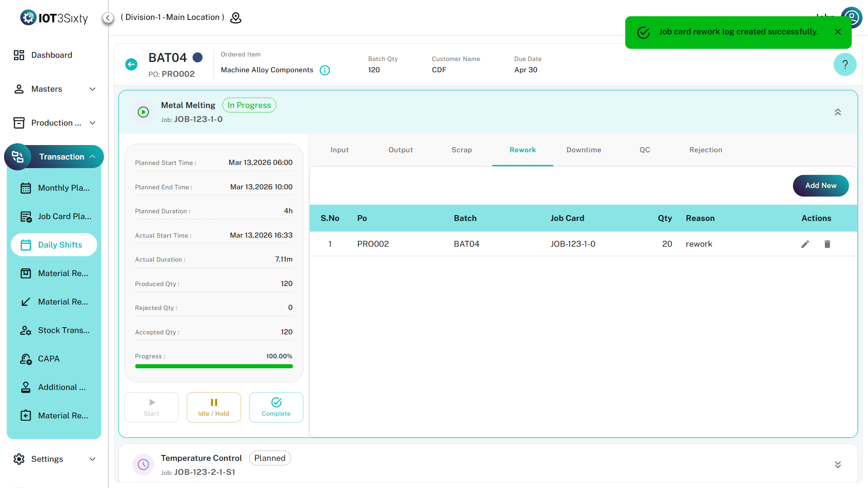Click the location pin icon
Screen dimensions: 868x488
[236, 18]
